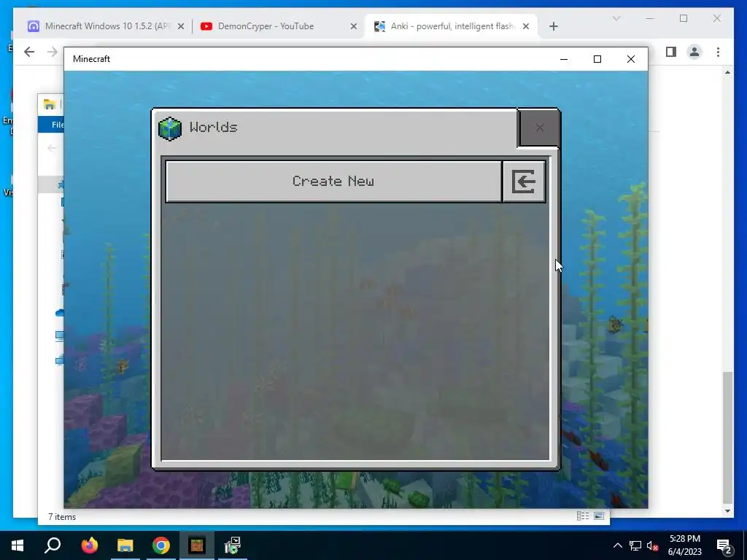Open Windows taskbar search
The width and height of the screenshot is (747, 560).
pyautogui.click(x=53, y=545)
